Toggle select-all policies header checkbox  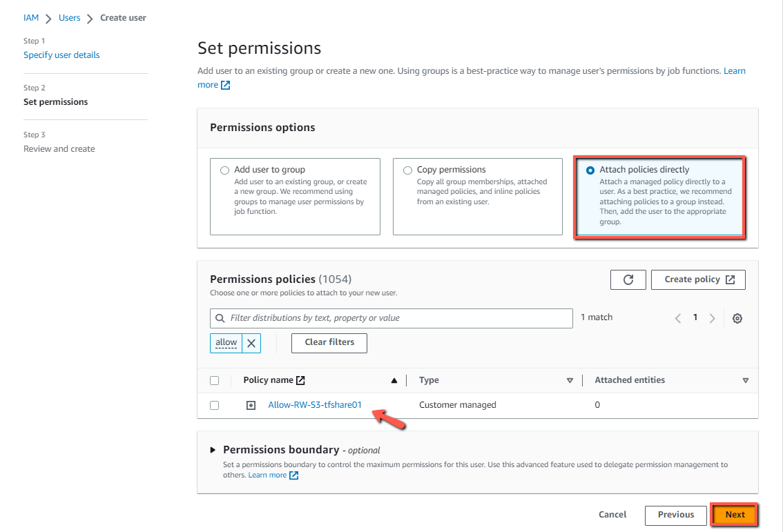coord(215,380)
